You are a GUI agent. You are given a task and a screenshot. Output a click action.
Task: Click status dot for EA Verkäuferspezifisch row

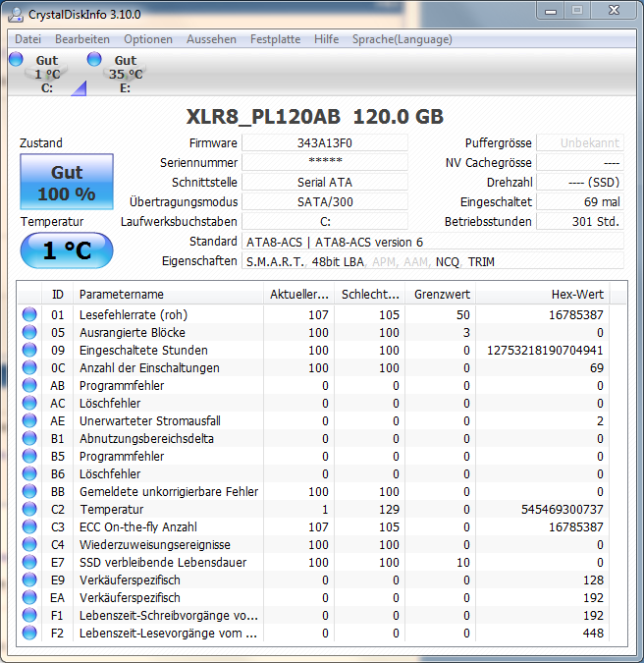[x=29, y=597]
